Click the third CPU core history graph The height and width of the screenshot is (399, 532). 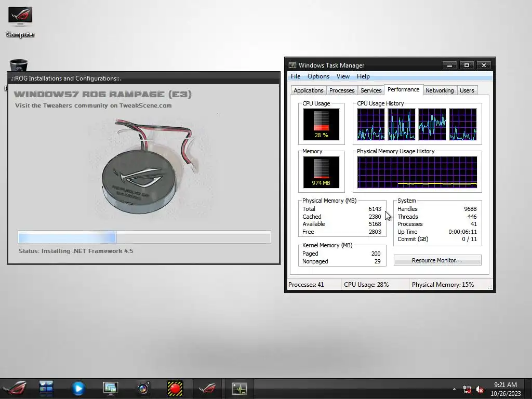click(432, 124)
